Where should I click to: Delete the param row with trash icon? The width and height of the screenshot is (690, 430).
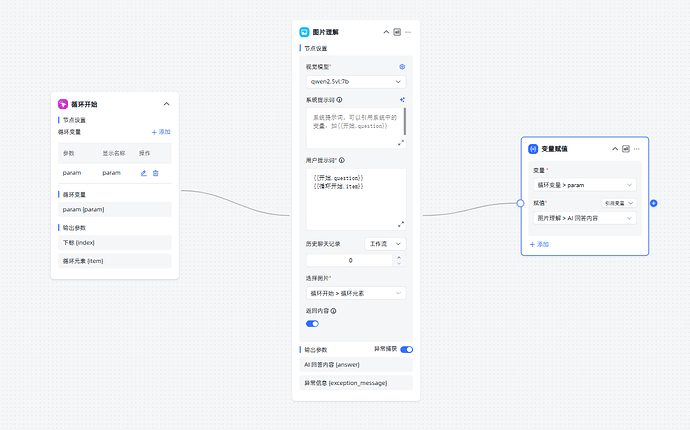155,173
